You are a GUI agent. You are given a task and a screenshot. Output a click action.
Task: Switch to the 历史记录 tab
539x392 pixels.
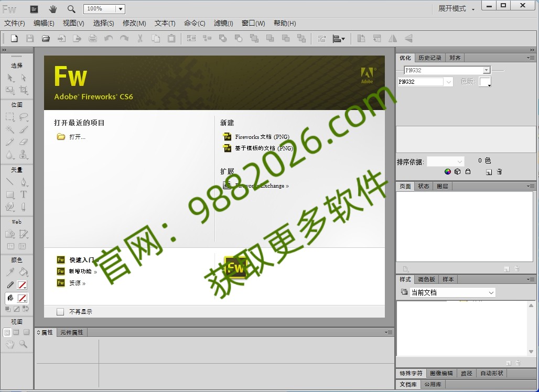430,58
